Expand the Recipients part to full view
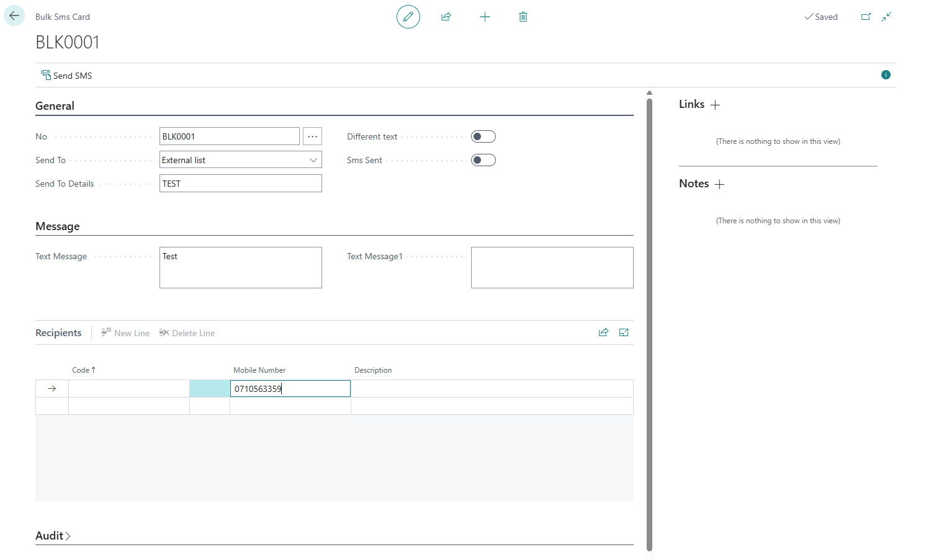 (624, 332)
